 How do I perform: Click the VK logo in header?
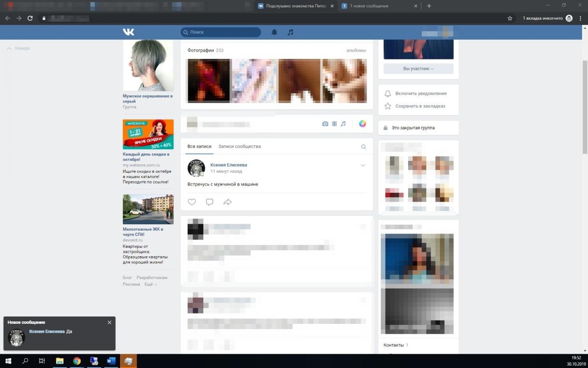pyautogui.click(x=128, y=32)
